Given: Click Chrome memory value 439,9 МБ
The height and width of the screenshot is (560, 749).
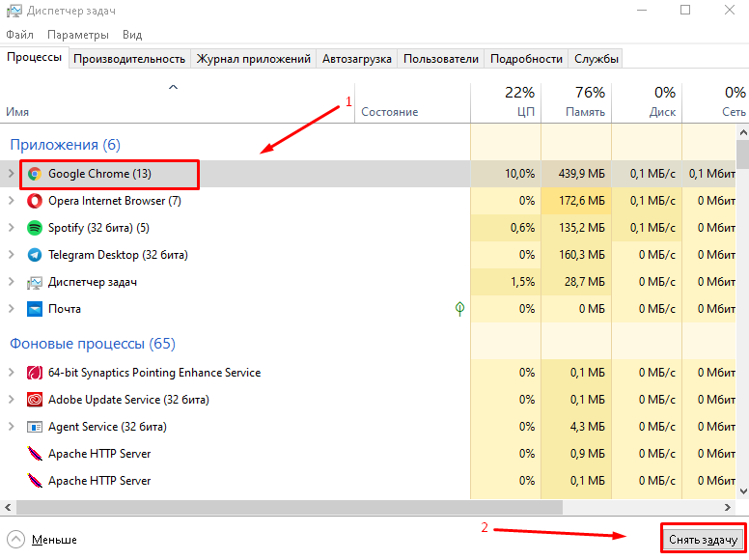Looking at the screenshot, I should pos(581,174).
